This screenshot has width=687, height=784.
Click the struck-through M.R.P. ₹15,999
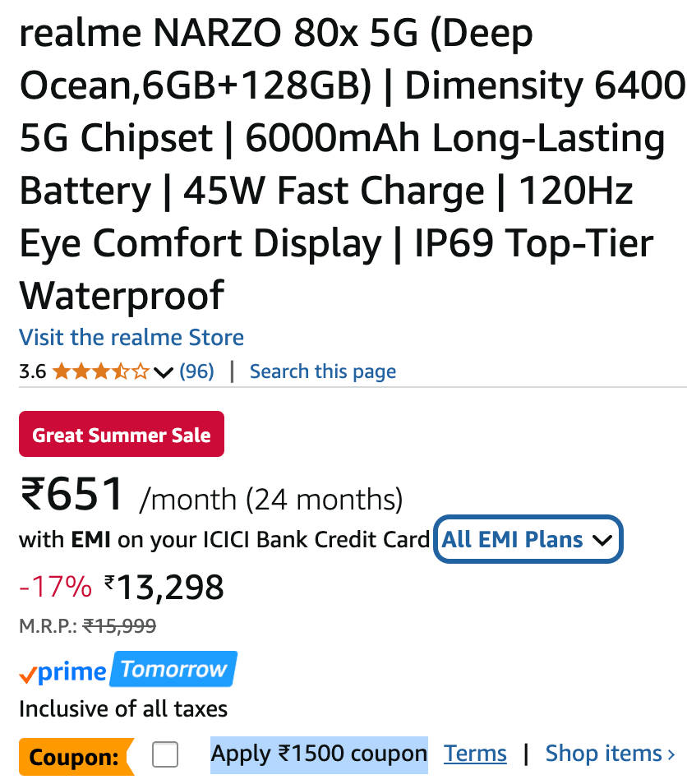coord(120,626)
